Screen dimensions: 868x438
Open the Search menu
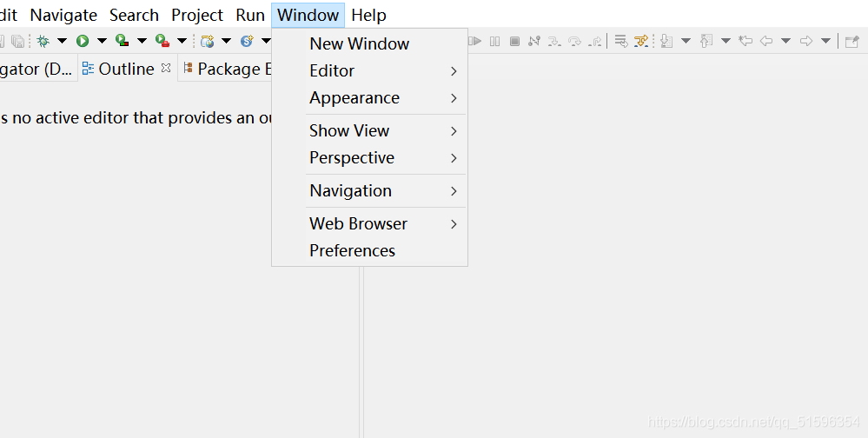134,15
